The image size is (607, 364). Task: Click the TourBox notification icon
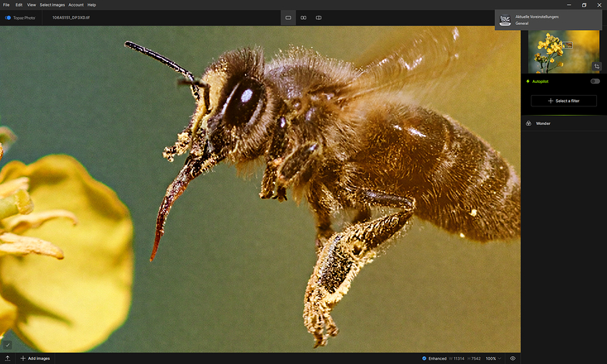505,20
